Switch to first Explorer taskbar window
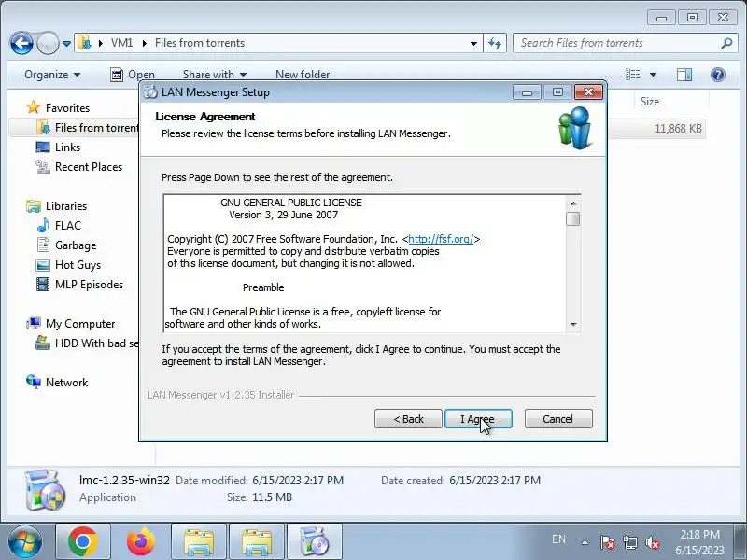The width and height of the screenshot is (747, 560). [199, 542]
